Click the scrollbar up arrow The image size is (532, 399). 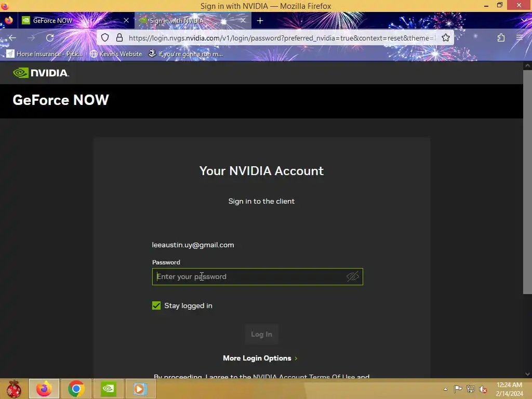click(527, 65)
